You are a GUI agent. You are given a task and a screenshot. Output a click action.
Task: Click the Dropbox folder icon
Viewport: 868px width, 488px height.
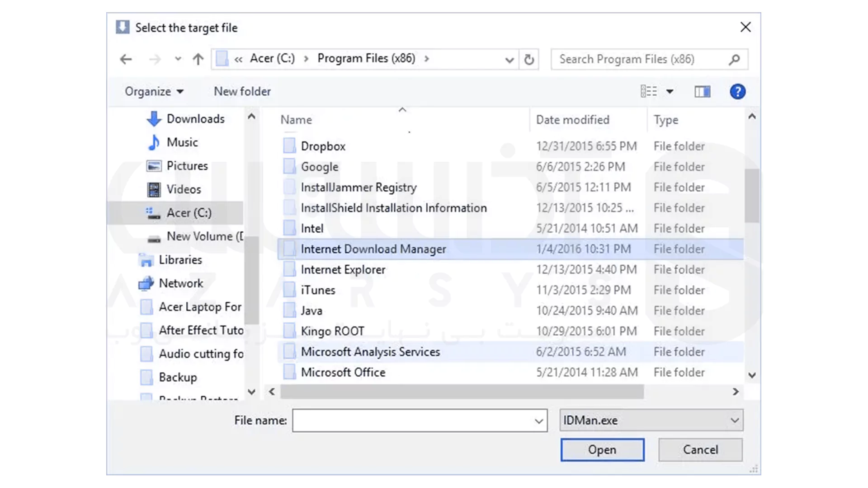[x=289, y=145]
